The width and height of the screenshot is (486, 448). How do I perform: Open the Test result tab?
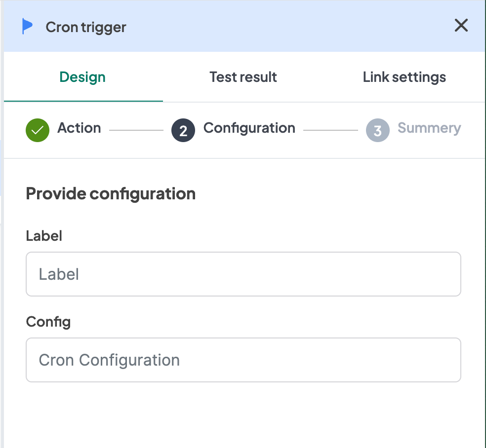tap(243, 77)
